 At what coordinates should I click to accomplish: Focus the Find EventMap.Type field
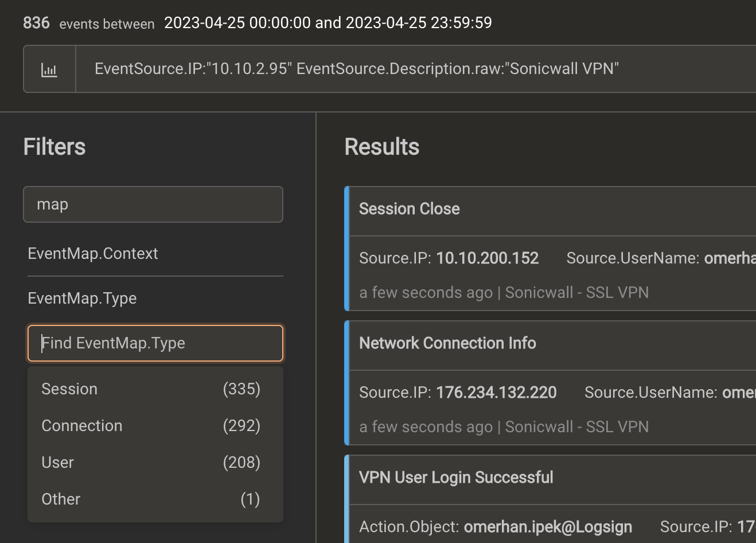(155, 343)
